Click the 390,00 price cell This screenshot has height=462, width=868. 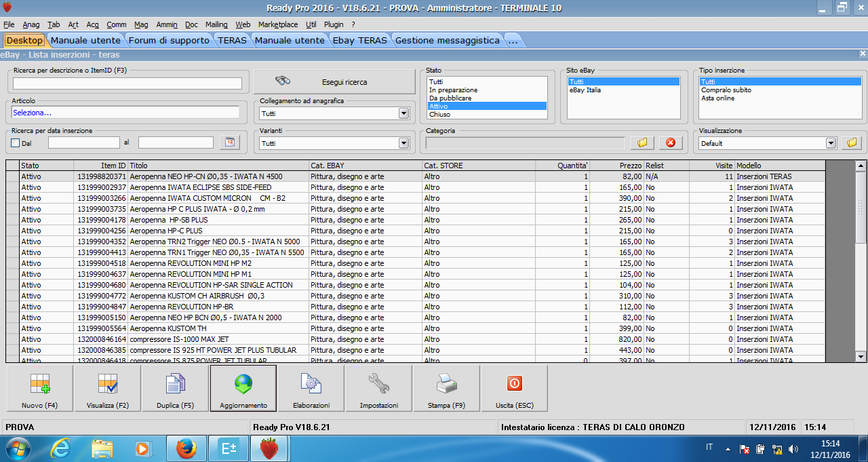[x=617, y=198]
